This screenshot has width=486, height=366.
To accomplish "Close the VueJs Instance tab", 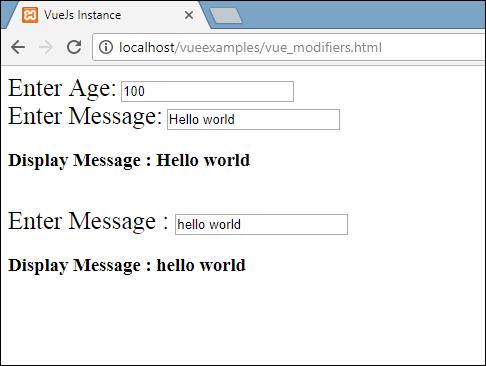I will (x=189, y=15).
